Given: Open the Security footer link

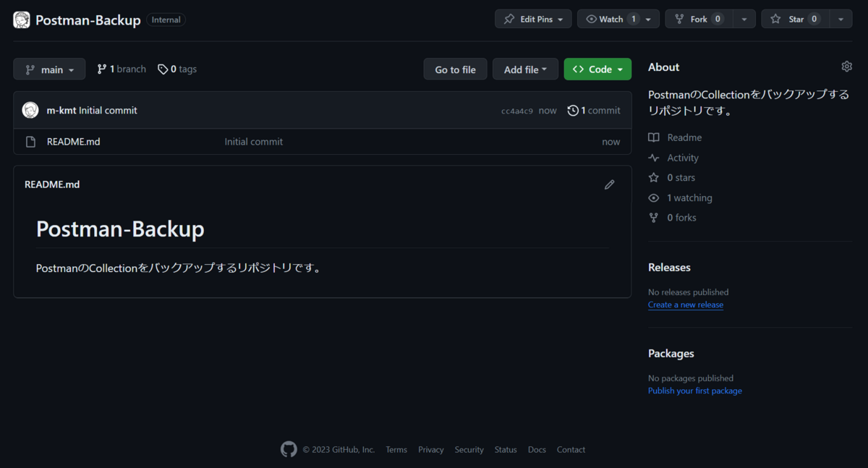Looking at the screenshot, I should 469,450.
